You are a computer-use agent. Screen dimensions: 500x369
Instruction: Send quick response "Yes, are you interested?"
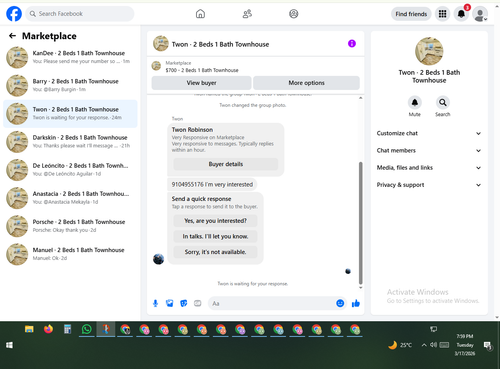[x=215, y=221]
